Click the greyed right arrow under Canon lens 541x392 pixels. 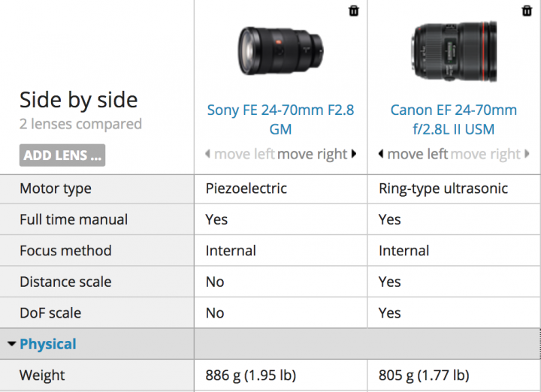coord(527,154)
